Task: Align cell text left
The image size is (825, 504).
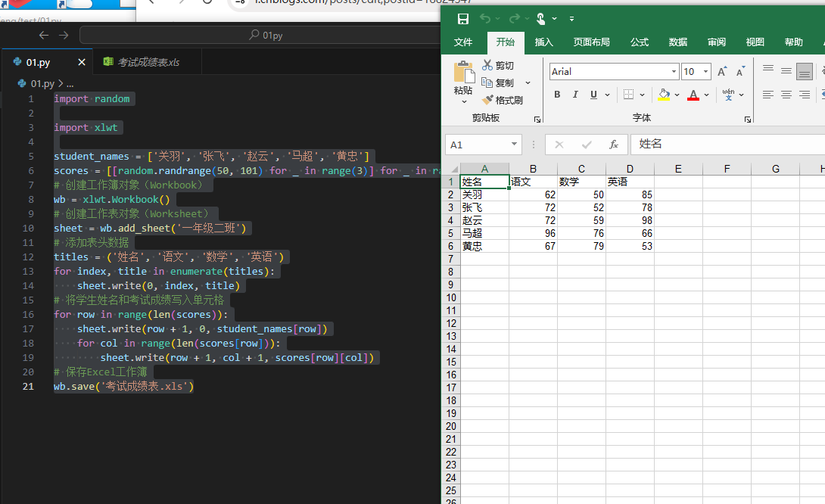Action: [x=768, y=95]
